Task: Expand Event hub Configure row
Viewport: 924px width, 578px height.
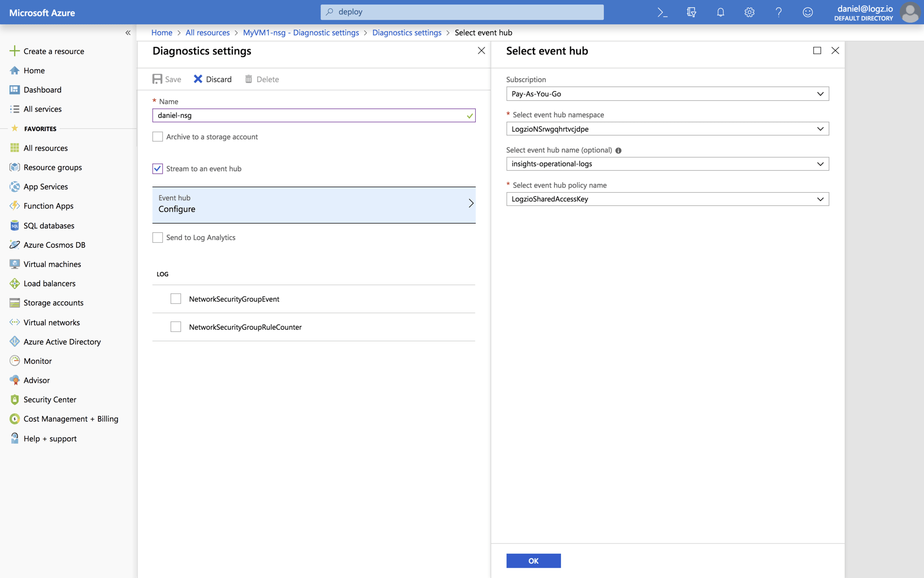Action: (x=313, y=205)
